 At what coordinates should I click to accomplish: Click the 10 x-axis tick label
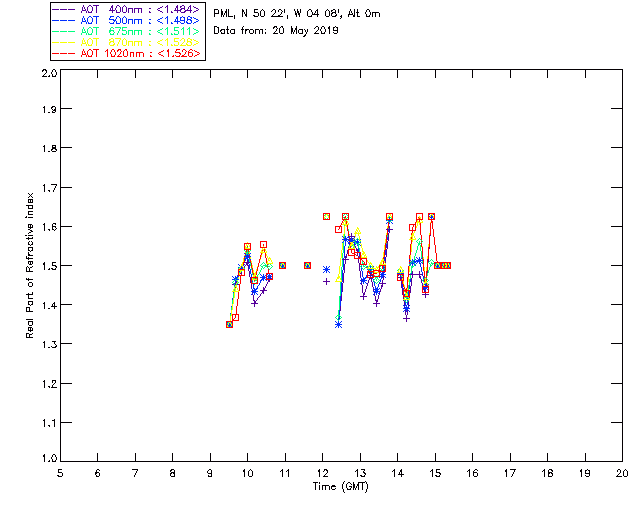[x=247, y=473]
